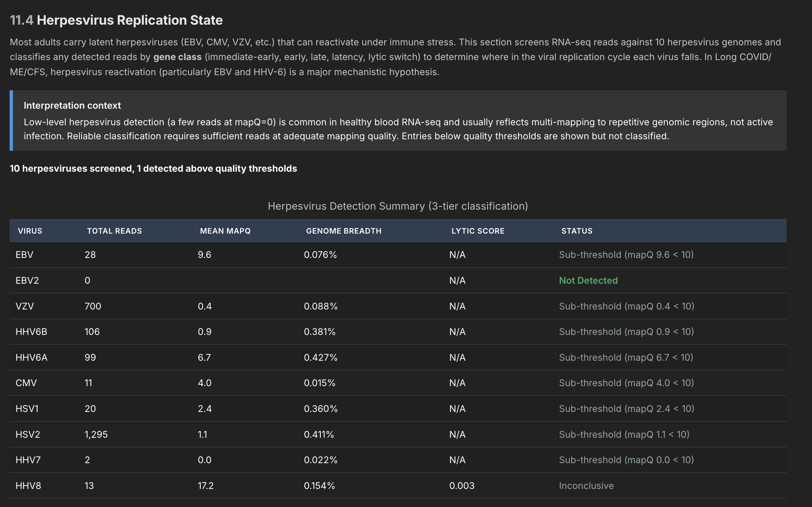The width and height of the screenshot is (812, 507).
Task: Click the bold gene class text
Action: click(177, 57)
